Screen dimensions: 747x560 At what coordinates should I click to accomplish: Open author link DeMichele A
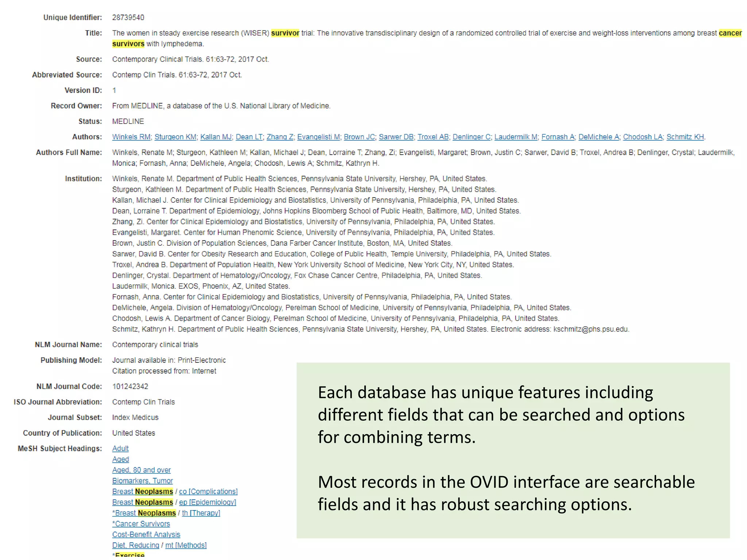[599, 137]
